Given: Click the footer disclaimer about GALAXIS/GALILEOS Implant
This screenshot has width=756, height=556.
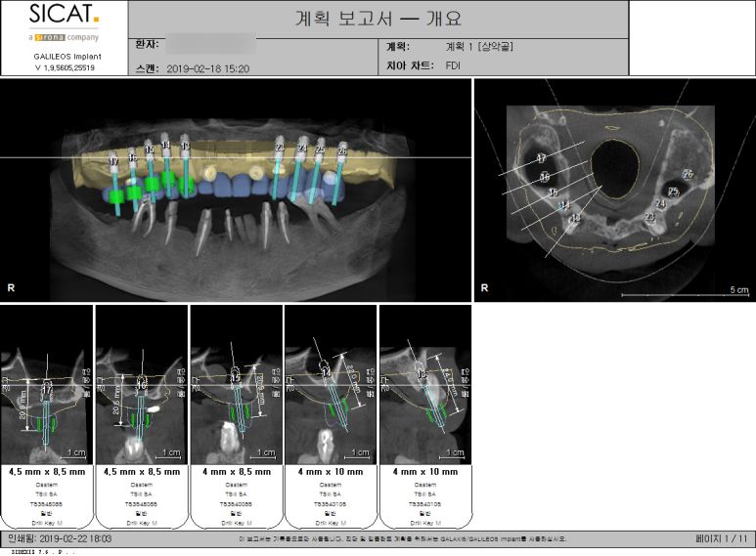Looking at the screenshot, I should [x=403, y=539].
